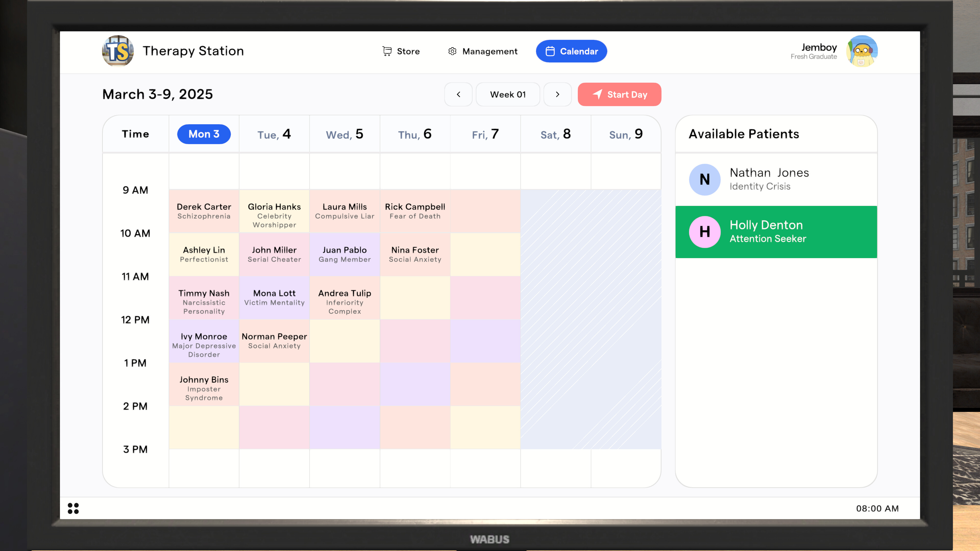Click the Therapy Station TS logo
The width and height of the screenshot is (980, 551).
click(118, 51)
